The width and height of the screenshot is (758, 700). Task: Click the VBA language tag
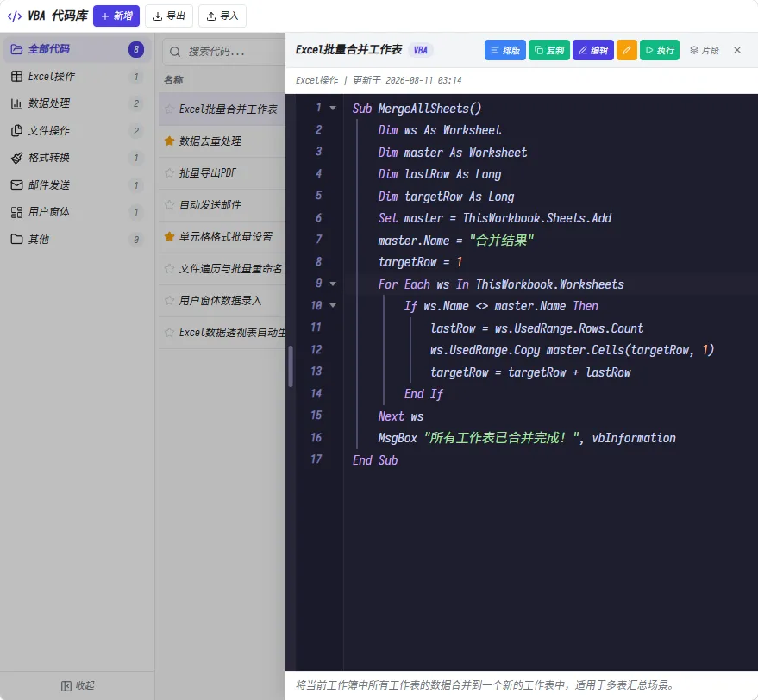click(x=421, y=50)
